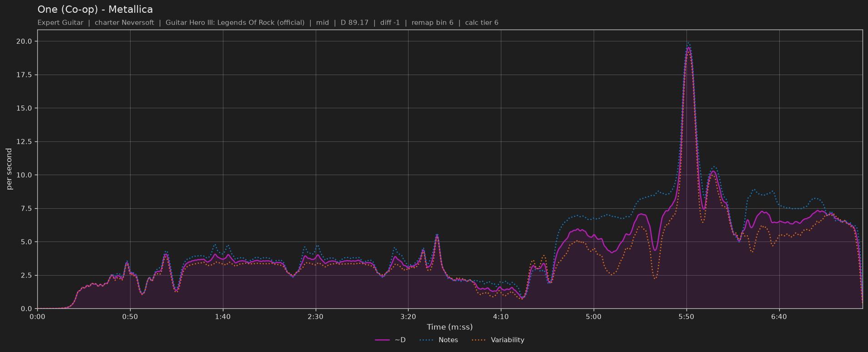Click the 6:40 time tick label
This screenshot has width=868, height=352.
[779, 317]
